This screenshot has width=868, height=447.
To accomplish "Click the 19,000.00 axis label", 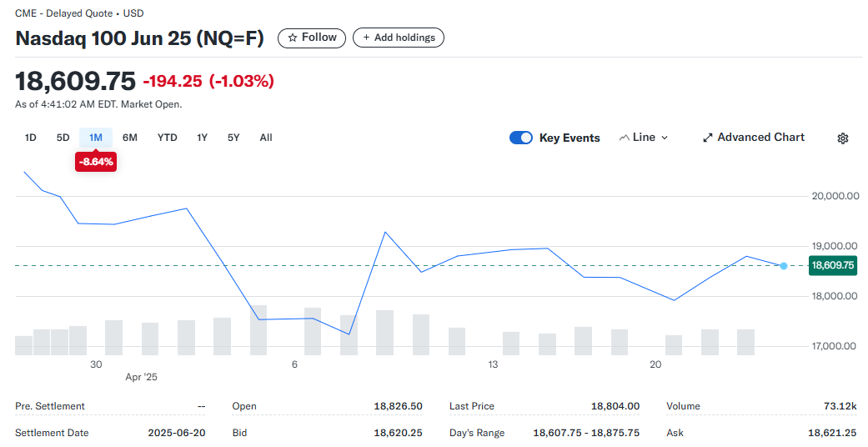I will point(835,246).
